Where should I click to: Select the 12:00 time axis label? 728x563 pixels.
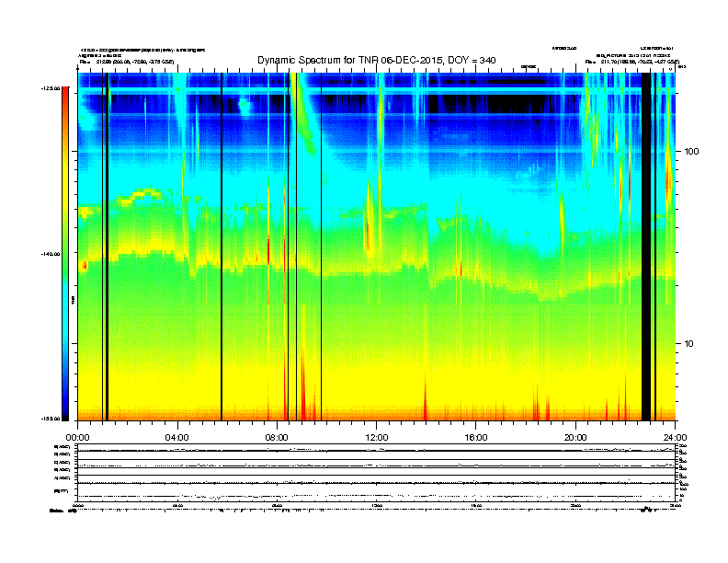[377, 438]
